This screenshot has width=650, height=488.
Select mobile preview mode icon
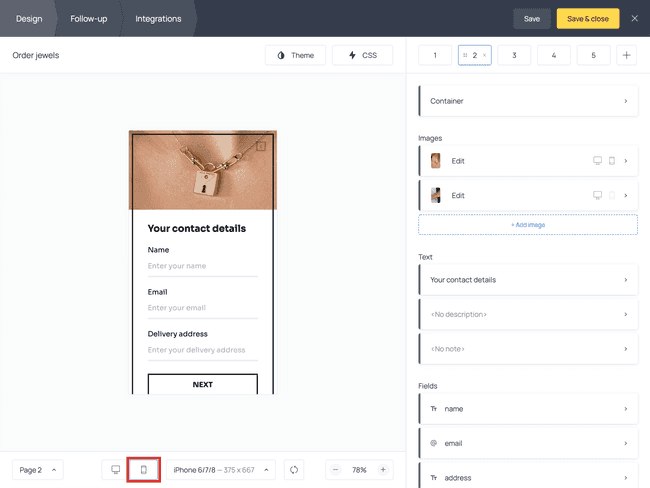point(143,469)
